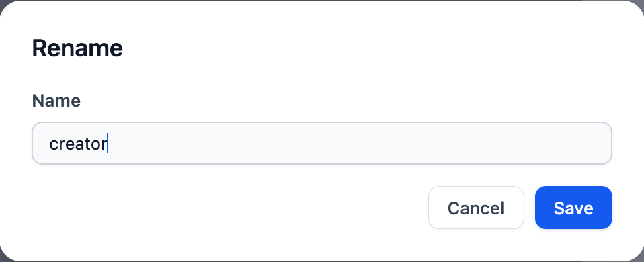The image size is (644, 262).
Task: Focus the Name text input field
Action: [x=322, y=143]
